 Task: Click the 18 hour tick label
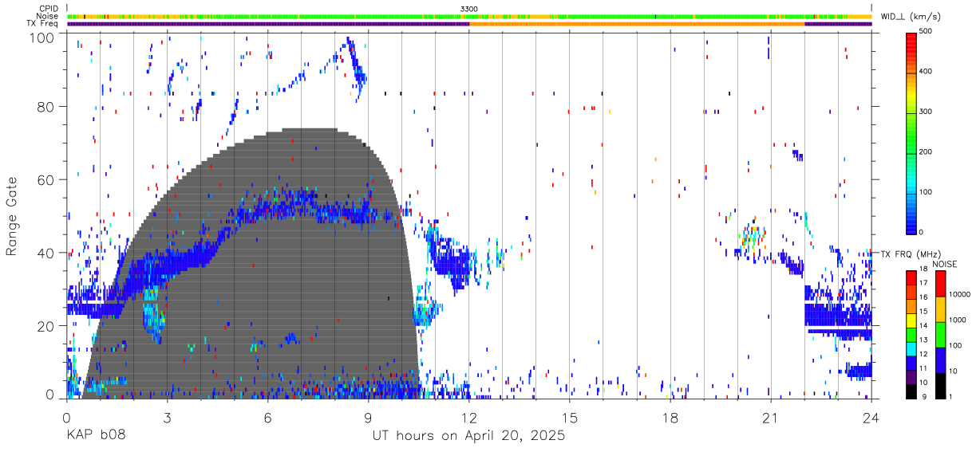point(670,417)
